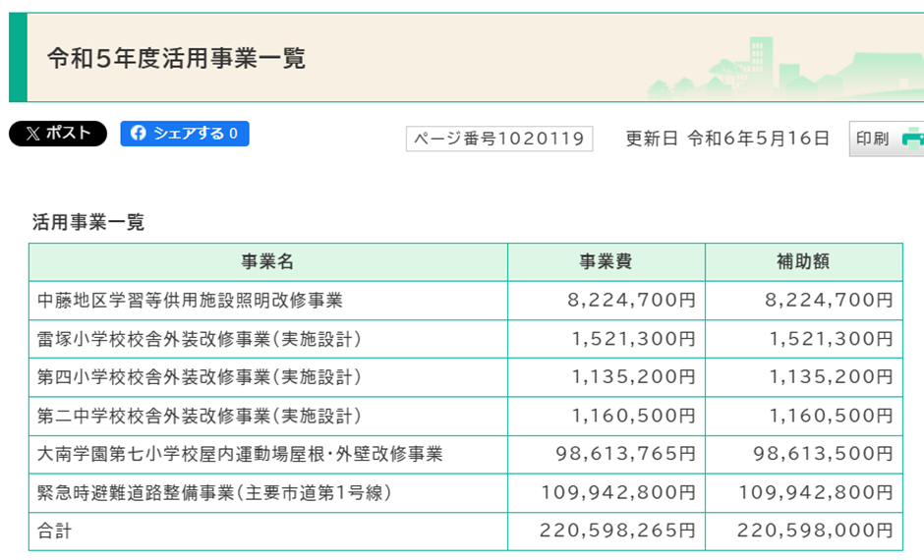Screen dimensions: 924x560
Task: Click the Facebook logo on the share button
Action: pyautogui.click(x=138, y=134)
